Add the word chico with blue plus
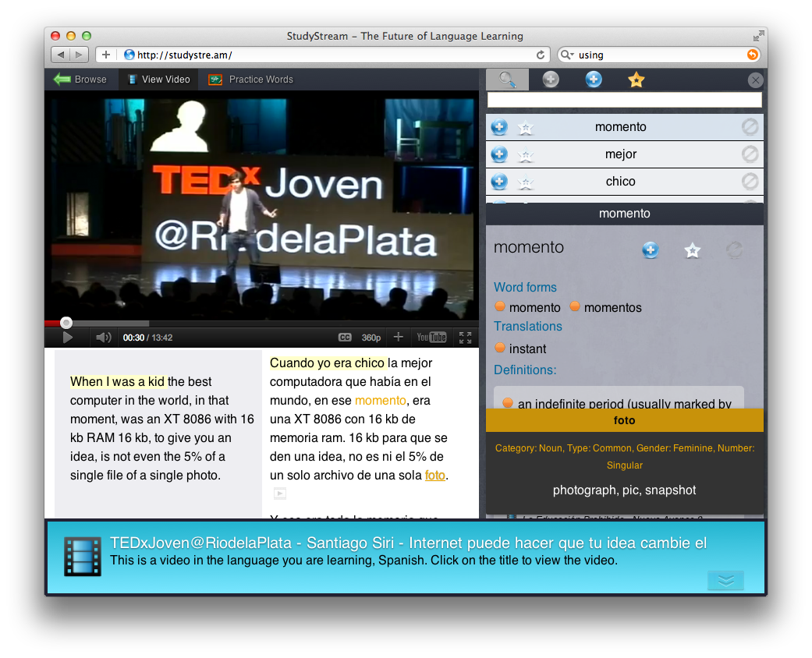Viewport: 812px width, 658px height. pyautogui.click(x=499, y=182)
